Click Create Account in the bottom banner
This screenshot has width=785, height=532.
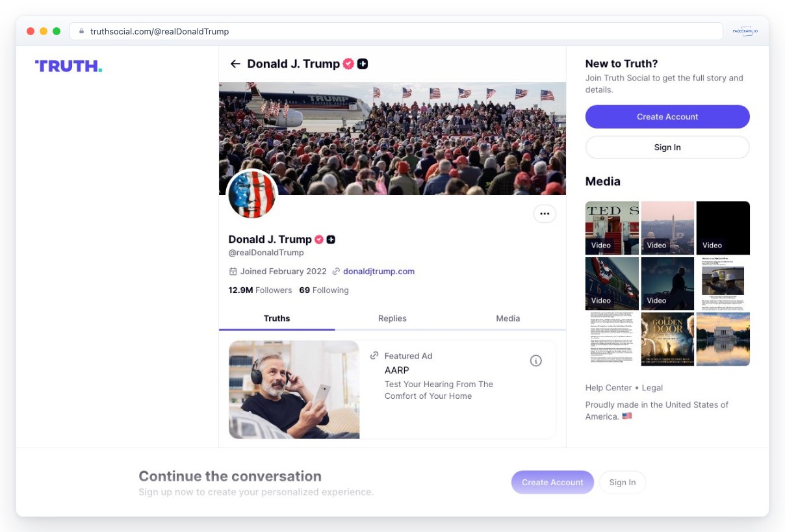pyautogui.click(x=552, y=482)
